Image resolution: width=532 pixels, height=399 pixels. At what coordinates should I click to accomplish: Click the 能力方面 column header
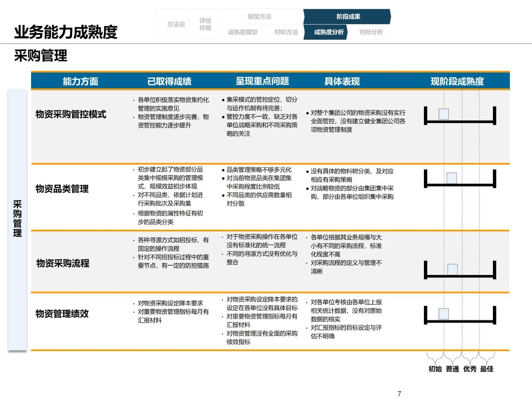pyautogui.click(x=81, y=81)
